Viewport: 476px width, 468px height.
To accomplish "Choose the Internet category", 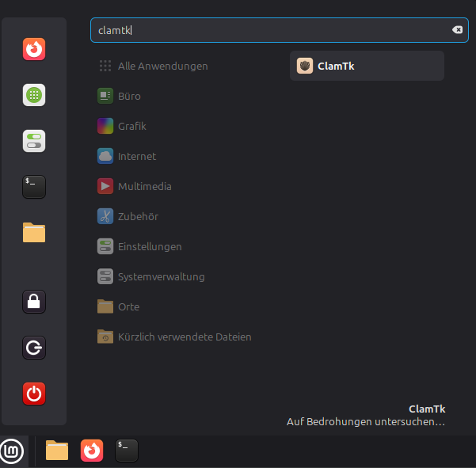I will pyautogui.click(x=136, y=156).
